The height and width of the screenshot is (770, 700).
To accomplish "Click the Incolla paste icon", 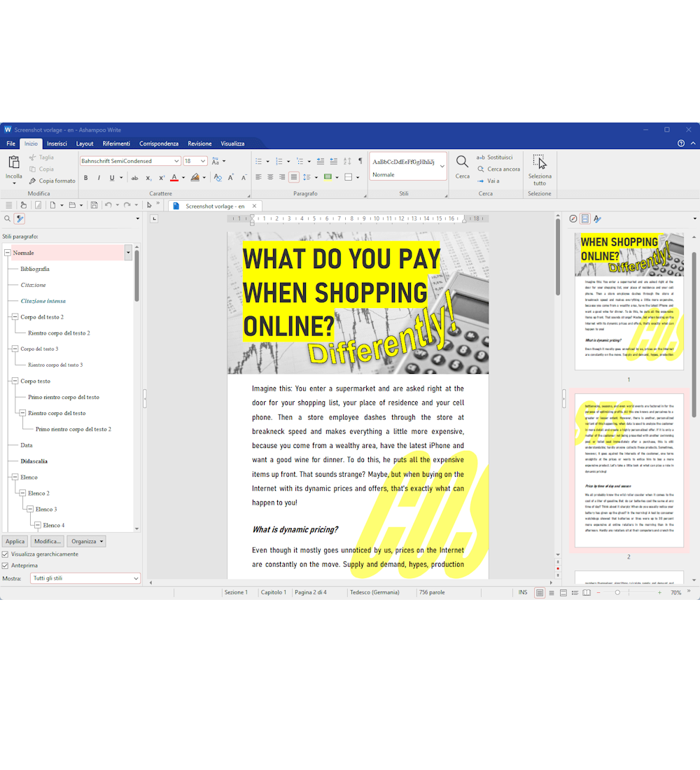I will tap(13, 163).
